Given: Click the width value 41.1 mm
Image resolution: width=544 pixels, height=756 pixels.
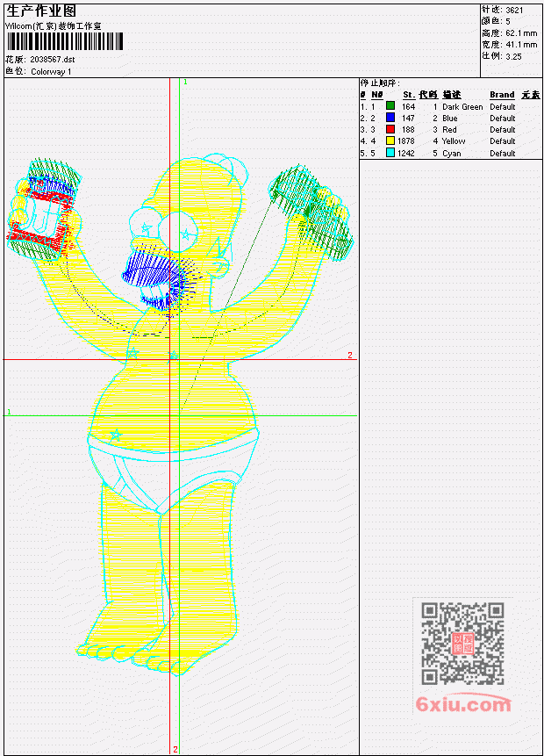Looking at the screenshot, I should pos(521,45).
